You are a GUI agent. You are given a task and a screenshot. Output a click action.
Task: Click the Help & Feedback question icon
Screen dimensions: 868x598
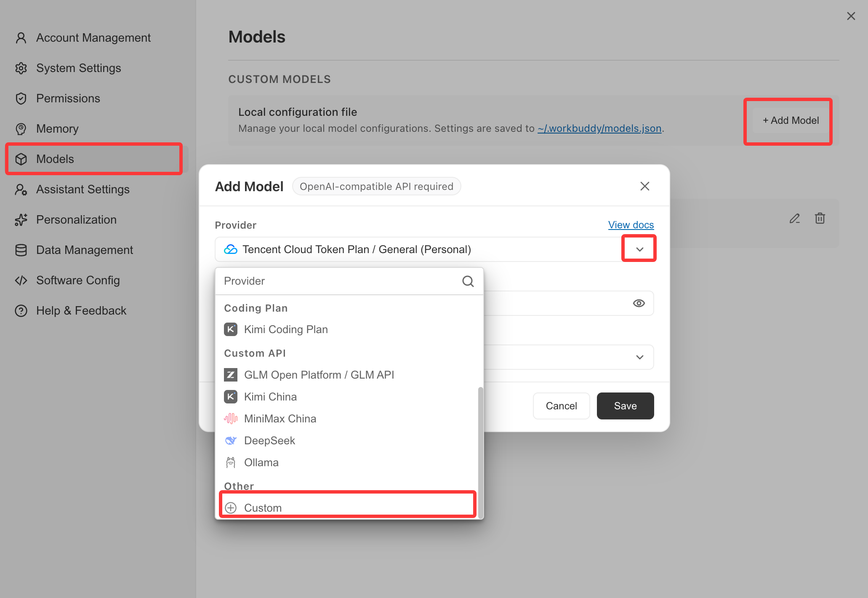coord(21,311)
